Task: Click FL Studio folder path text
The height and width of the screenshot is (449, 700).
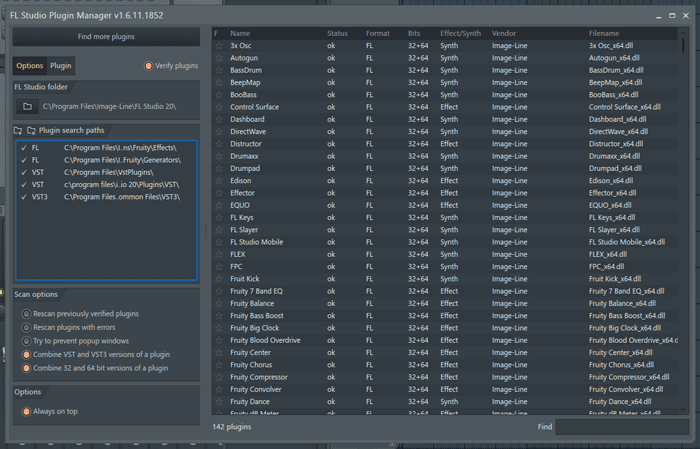Action: [x=109, y=106]
